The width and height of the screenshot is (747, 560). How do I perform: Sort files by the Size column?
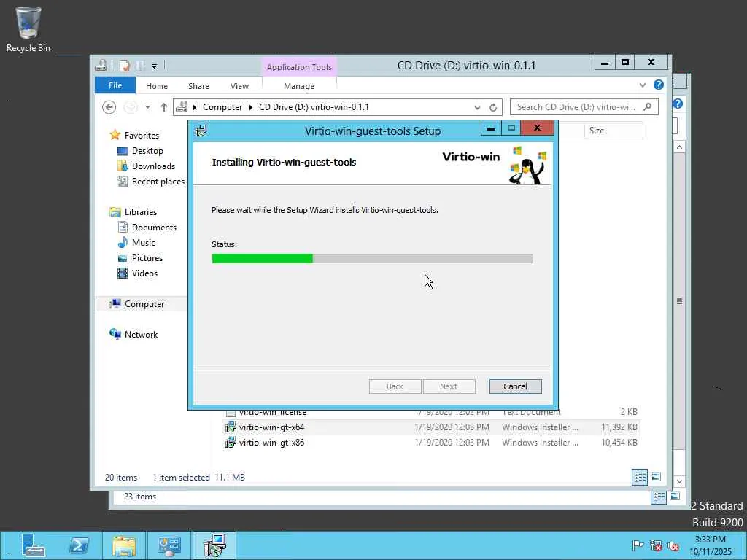(x=614, y=131)
